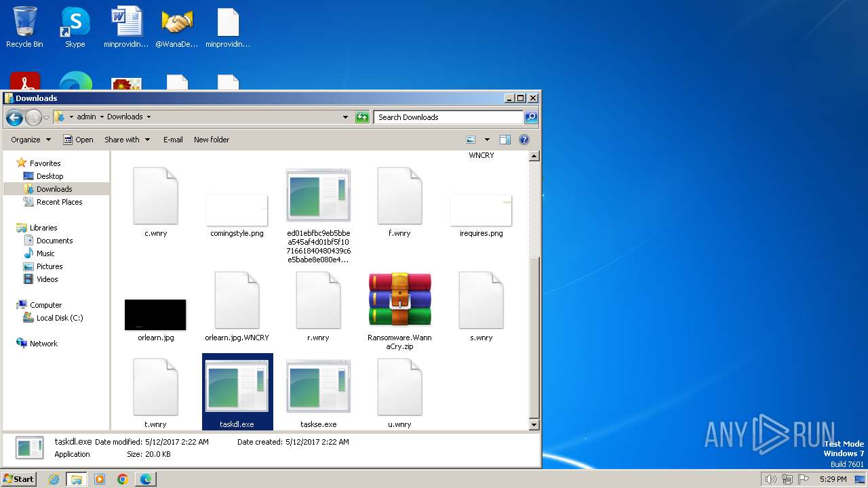Open the @WanaDecryptor desktop icon
This screenshot has width=868, height=488.
pos(177,27)
